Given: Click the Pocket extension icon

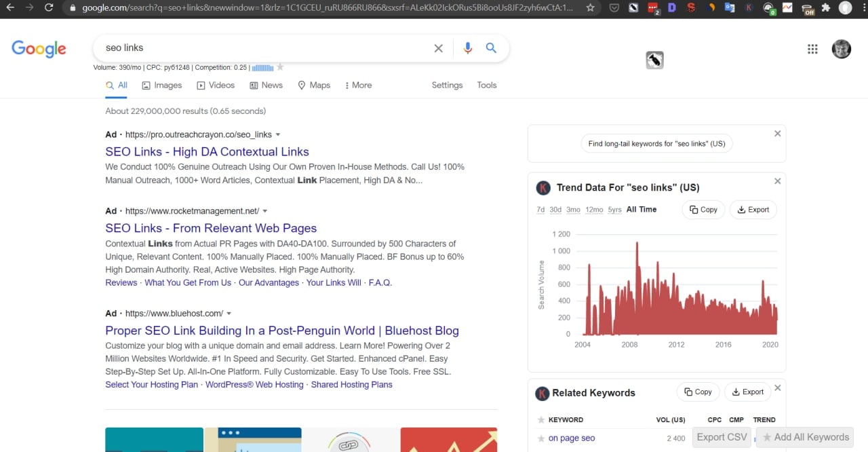Looking at the screenshot, I should click(614, 8).
